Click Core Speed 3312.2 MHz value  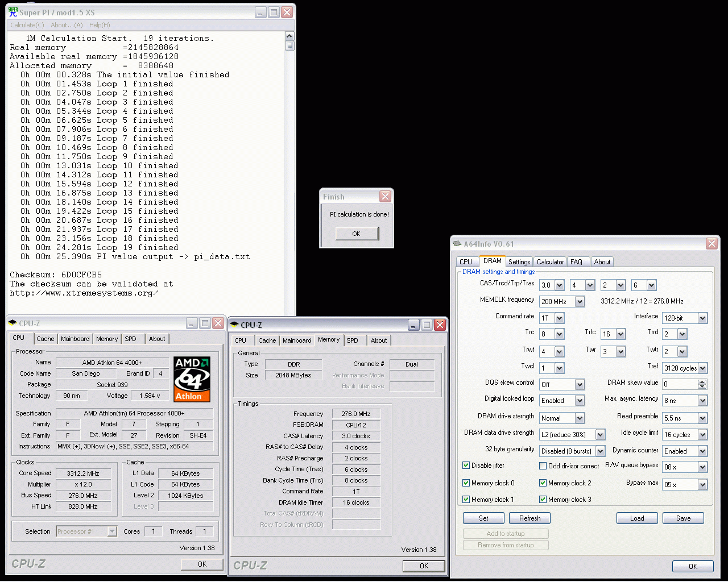[83, 473]
